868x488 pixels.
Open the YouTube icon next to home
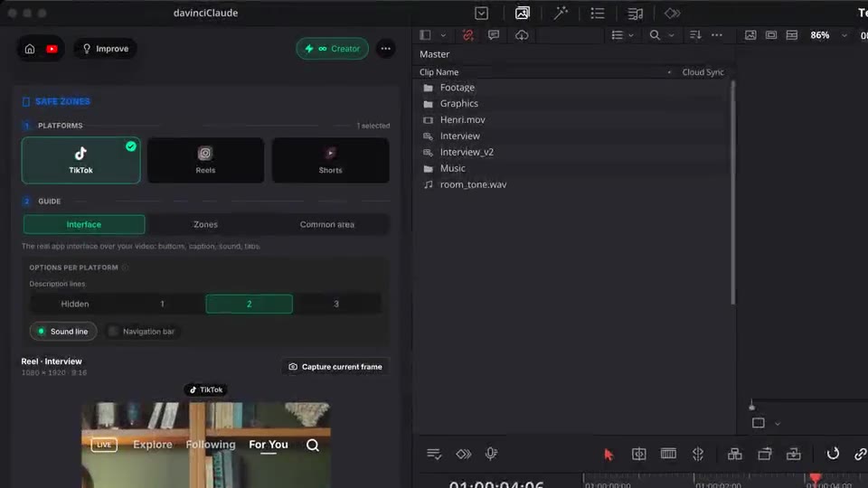pos(52,49)
